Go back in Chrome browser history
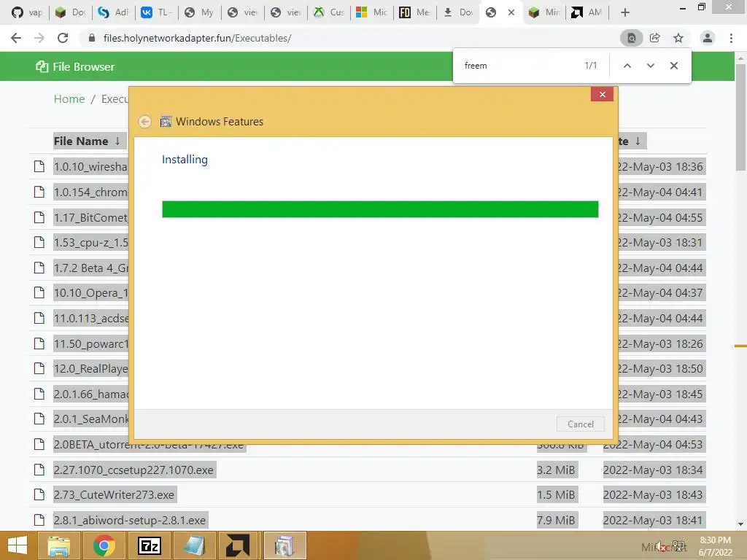Viewport: 747px width, 560px height. 16,38
